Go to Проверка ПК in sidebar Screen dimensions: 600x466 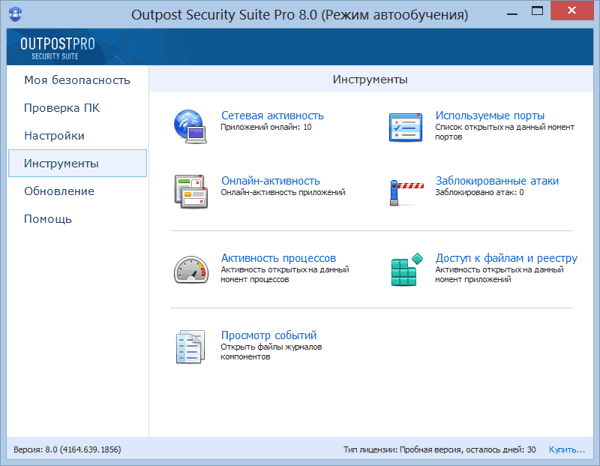point(62,107)
